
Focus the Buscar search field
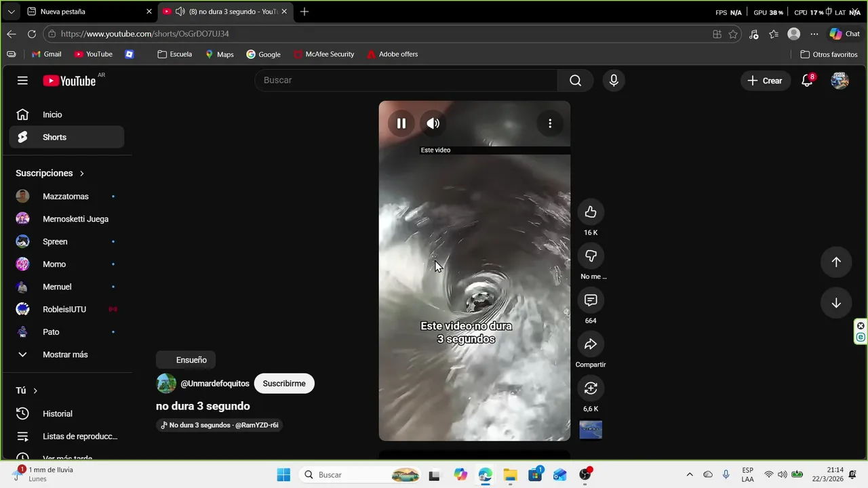pyautogui.click(x=406, y=81)
